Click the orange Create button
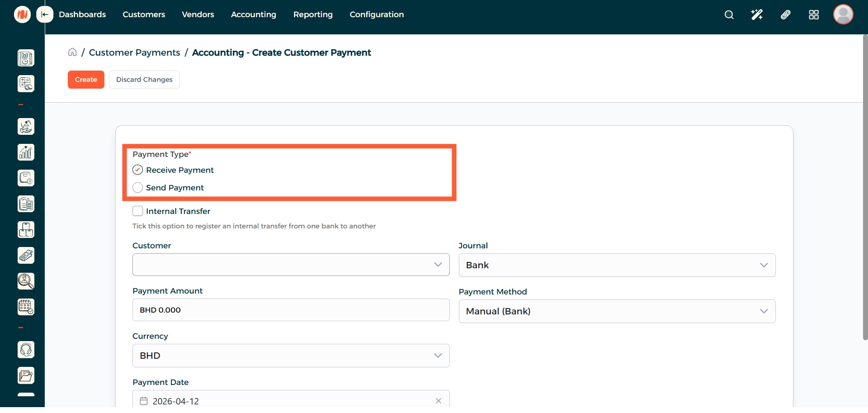Screen dimensions: 868x413 tap(86, 80)
